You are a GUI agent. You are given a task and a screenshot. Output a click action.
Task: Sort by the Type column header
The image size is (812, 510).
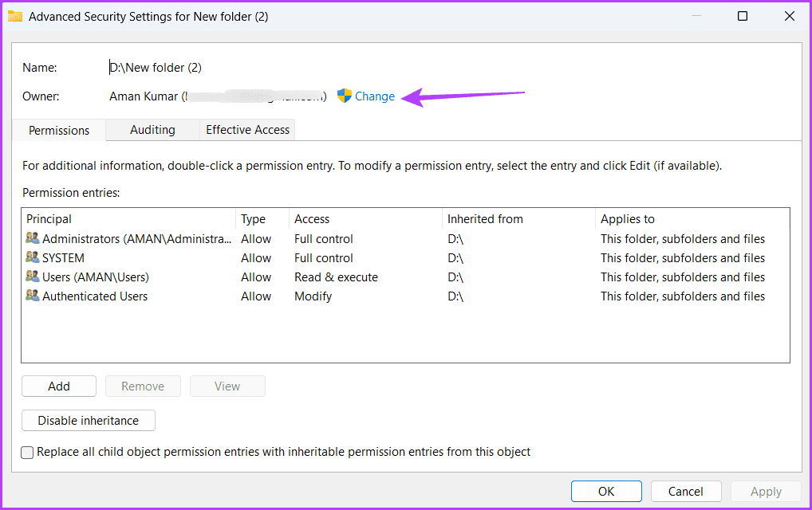262,219
